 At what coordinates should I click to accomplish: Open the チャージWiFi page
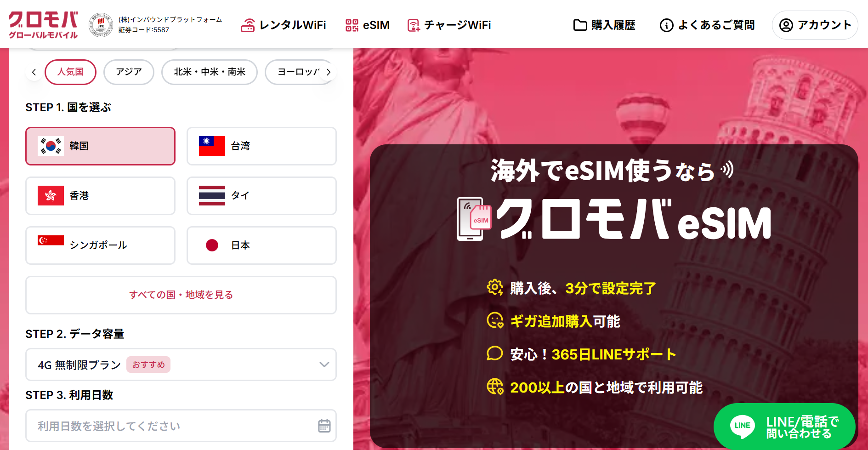point(449,25)
